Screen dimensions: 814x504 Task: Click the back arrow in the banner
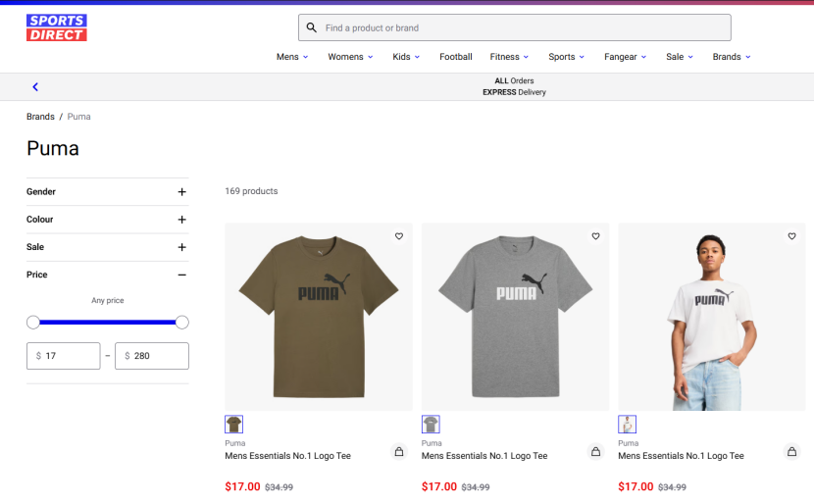click(x=35, y=87)
